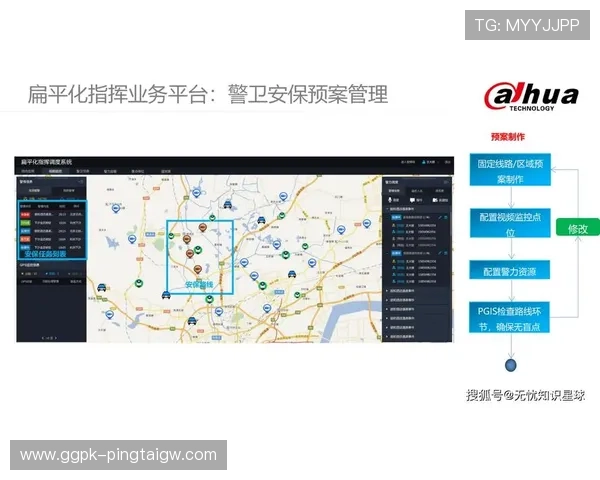This screenshot has width=600, height=480.
Task: Click the video camera icon in right panel
Action: pyautogui.click(x=435, y=200)
